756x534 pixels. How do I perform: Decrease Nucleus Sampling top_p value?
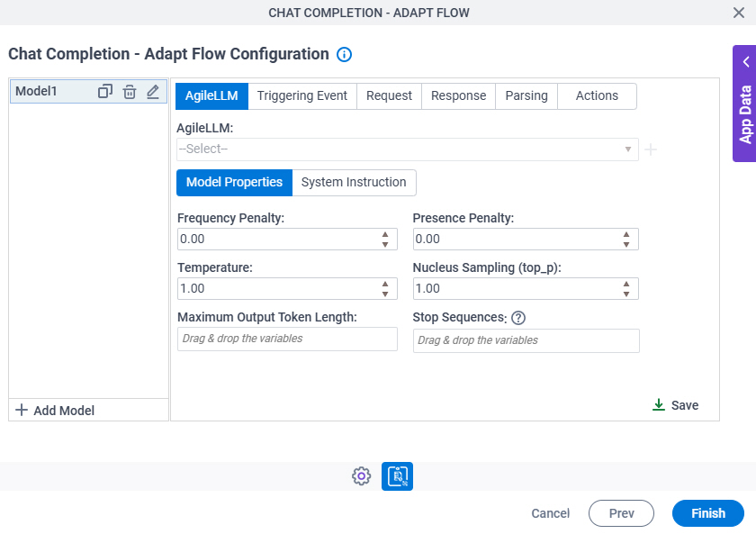625,294
